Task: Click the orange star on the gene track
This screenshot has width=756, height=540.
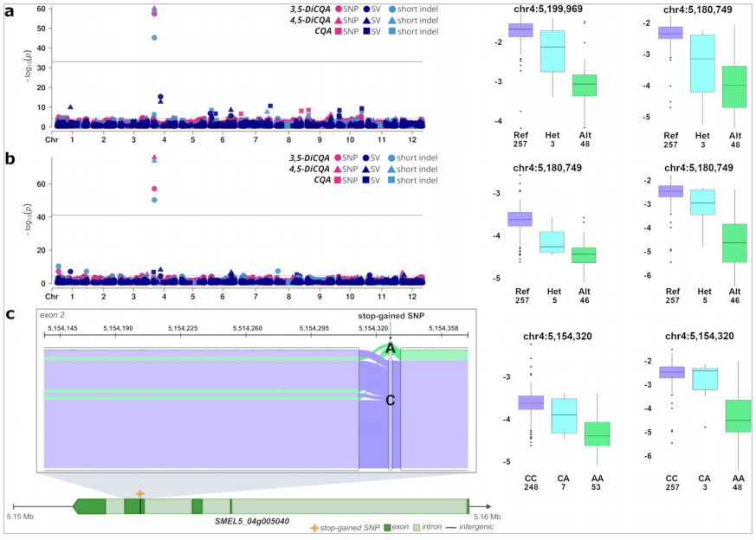Action: (140, 493)
